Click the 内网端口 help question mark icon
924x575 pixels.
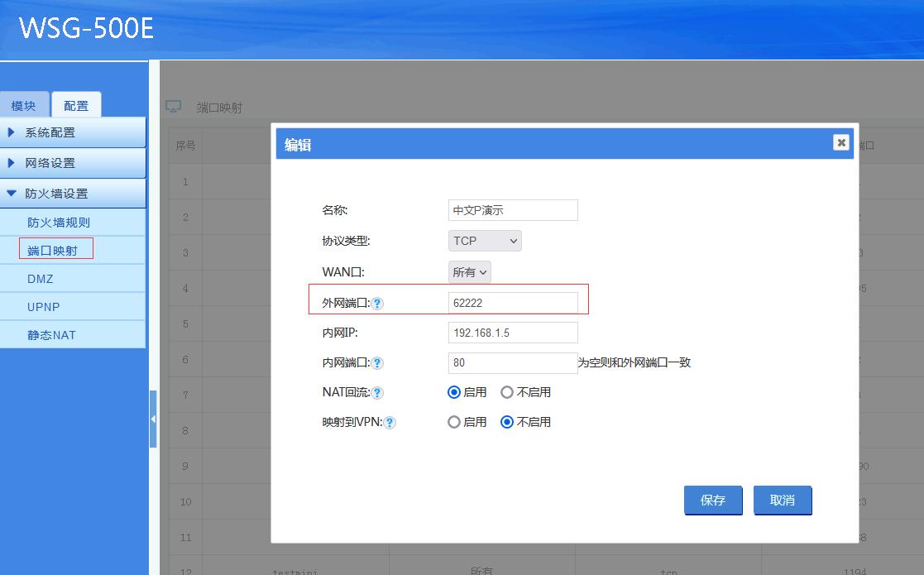tap(378, 362)
